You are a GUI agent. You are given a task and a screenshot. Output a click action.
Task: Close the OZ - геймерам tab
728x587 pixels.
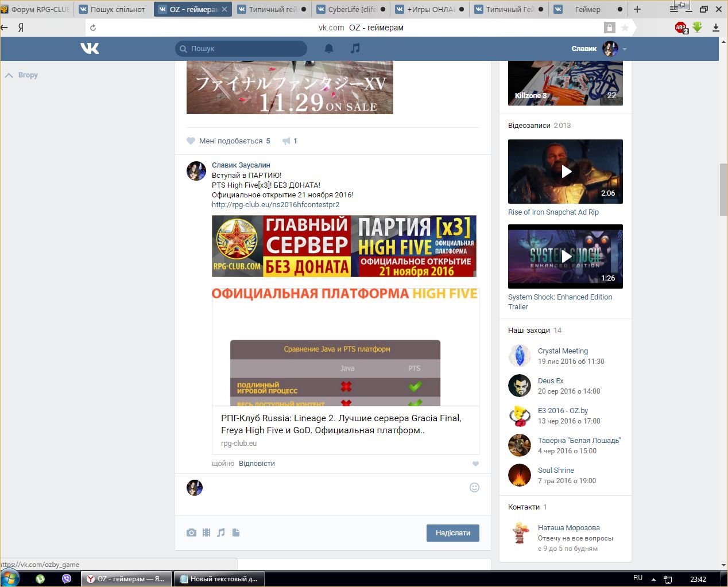coord(224,9)
